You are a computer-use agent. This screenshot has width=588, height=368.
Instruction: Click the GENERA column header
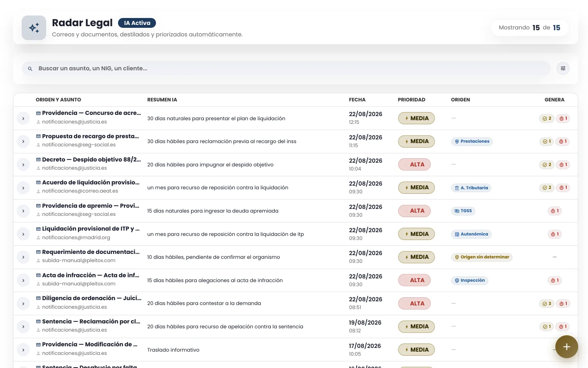555,100
